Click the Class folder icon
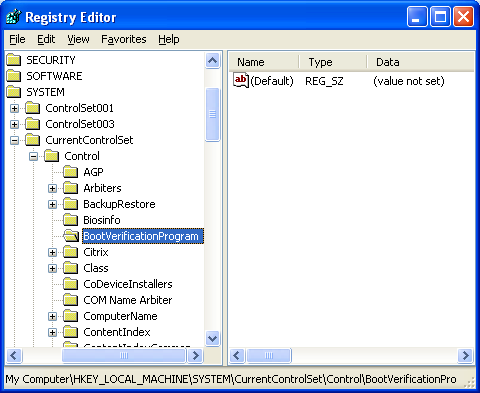The width and height of the screenshot is (480, 393). pos(71,268)
